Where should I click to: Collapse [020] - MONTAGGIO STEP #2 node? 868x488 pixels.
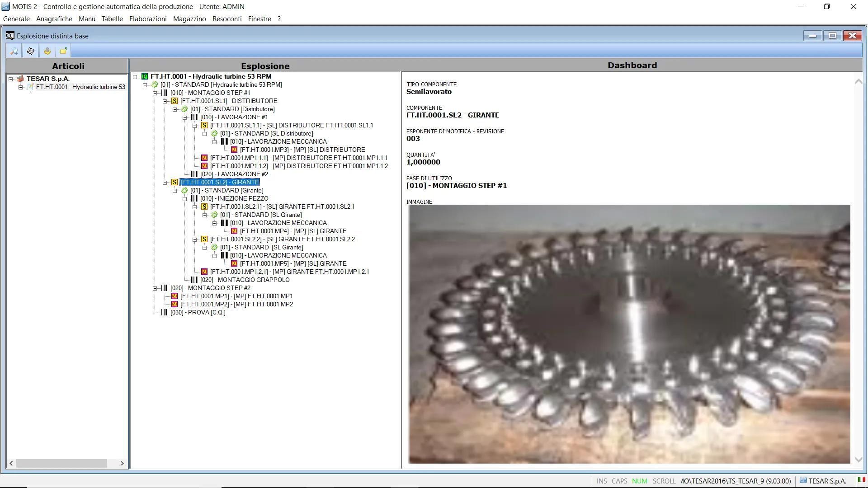pos(155,288)
